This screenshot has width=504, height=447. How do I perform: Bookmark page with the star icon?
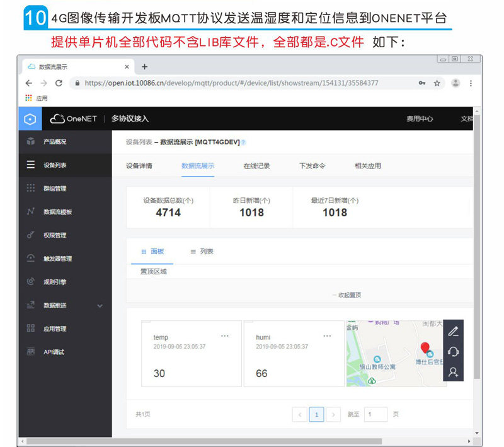pos(437,83)
